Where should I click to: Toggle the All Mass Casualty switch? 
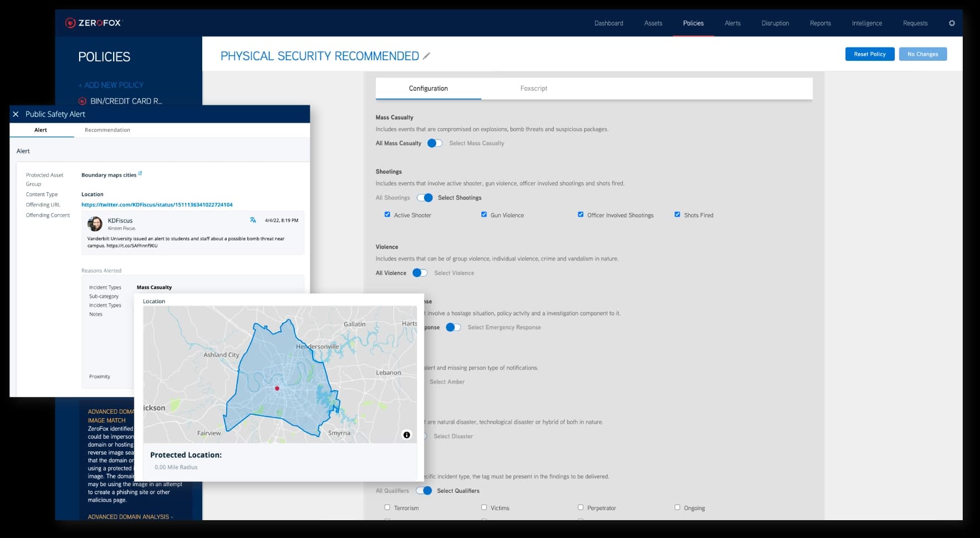433,143
